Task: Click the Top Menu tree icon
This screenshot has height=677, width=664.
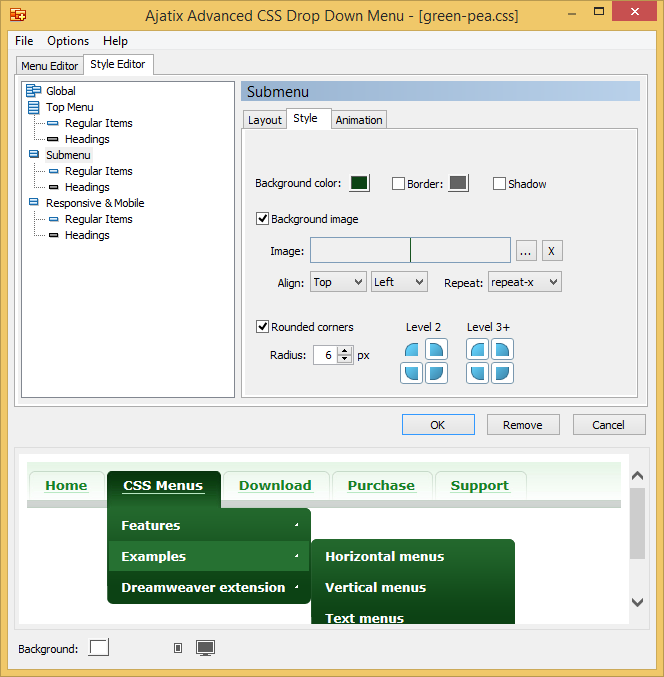Action: click(33, 107)
